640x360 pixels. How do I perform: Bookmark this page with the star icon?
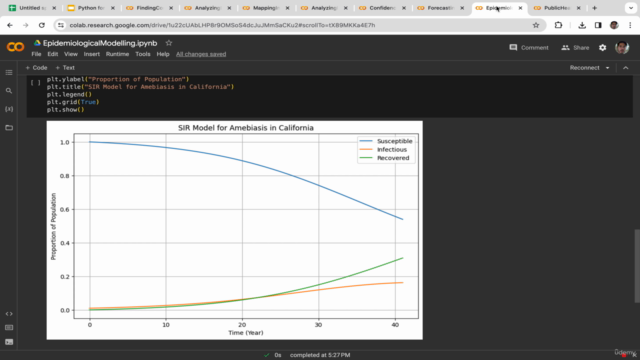coord(536,25)
